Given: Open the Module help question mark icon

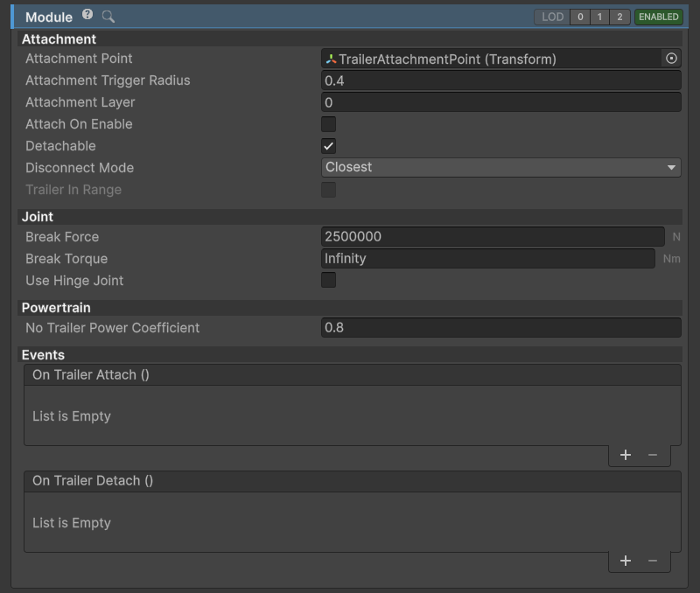Looking at the screenshot, I should pos(87,15).
